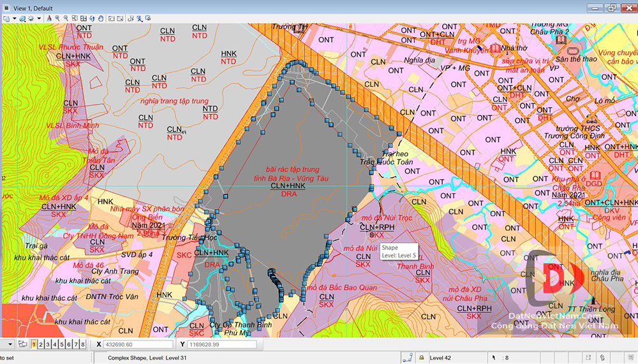Click the View Next icon
Viewport: 638px width, 364px height.
click(x=119, y=18)
